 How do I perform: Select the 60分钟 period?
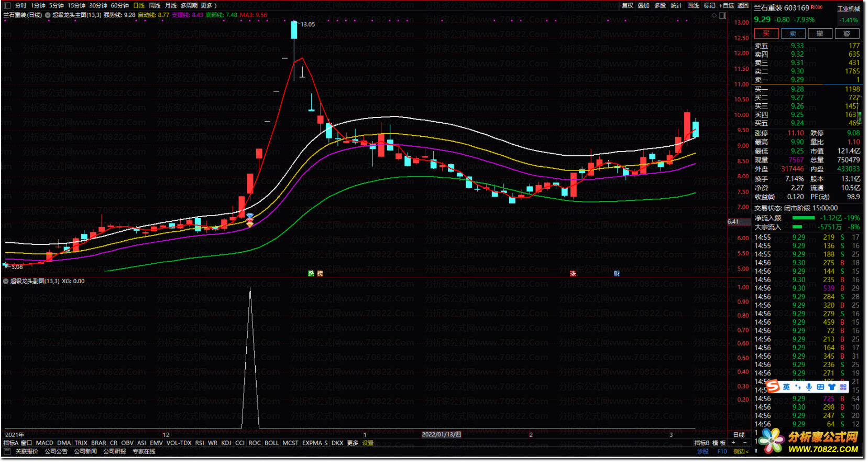click(120, 5)
